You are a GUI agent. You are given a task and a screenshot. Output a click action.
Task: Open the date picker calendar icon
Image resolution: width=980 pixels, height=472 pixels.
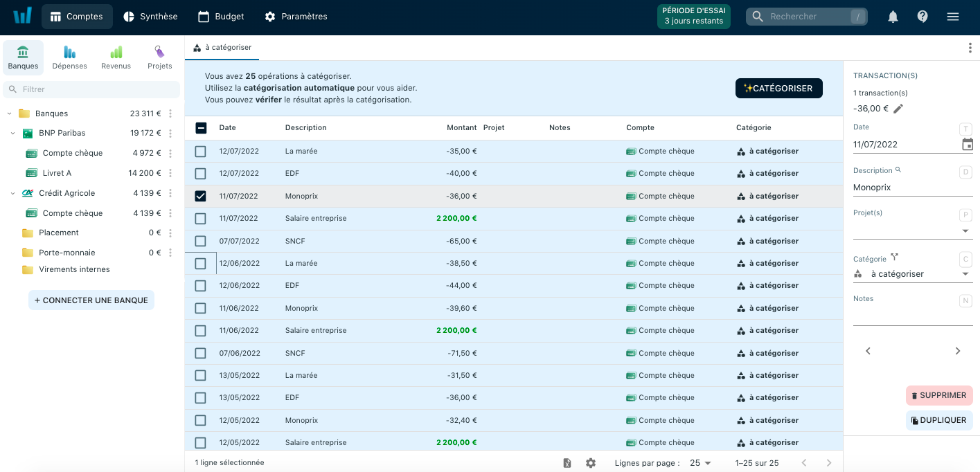click(968, 145)
